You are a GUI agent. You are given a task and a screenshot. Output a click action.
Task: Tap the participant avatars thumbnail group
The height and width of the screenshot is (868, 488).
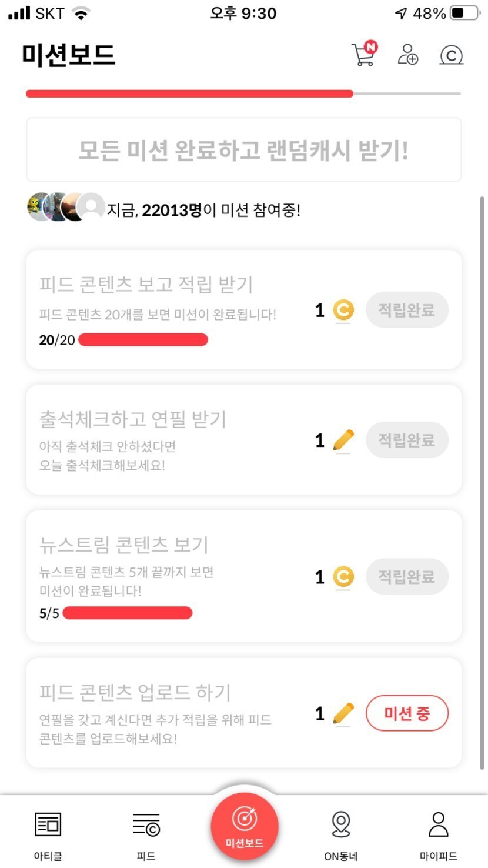66,207
